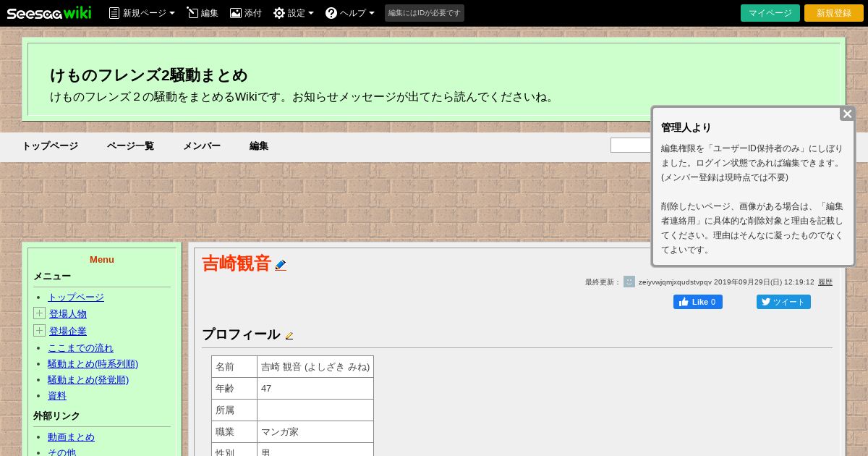This screenshot has width=868, height=456.
Task: Click the 添付 attach item in top toolbar
Action: (246, 13)
